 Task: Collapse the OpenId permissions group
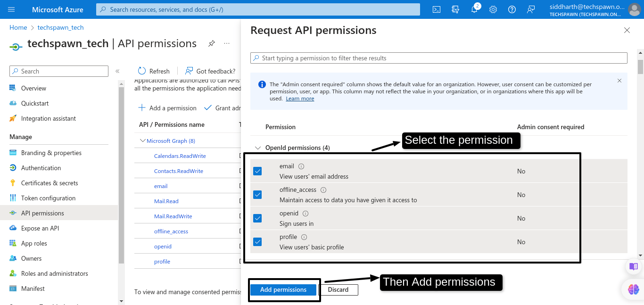257,148
